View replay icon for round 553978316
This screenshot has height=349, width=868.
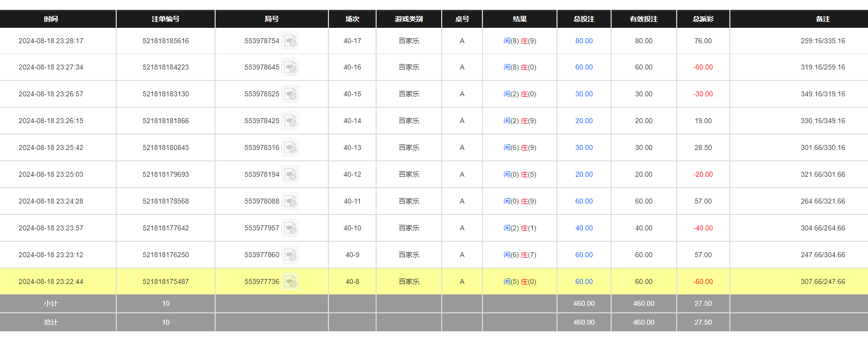(290, 148)
